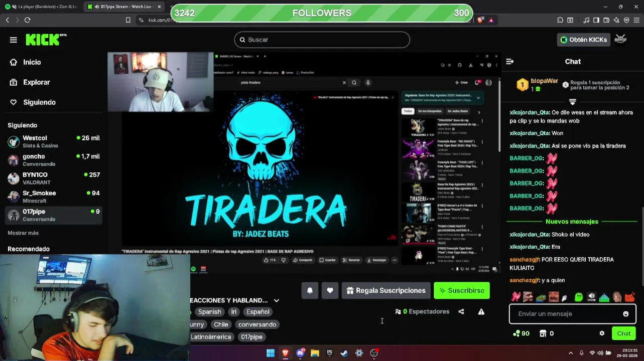644x361 pixels.
Task: Toggle the follow heart button
Action: [x=330, y=290]
